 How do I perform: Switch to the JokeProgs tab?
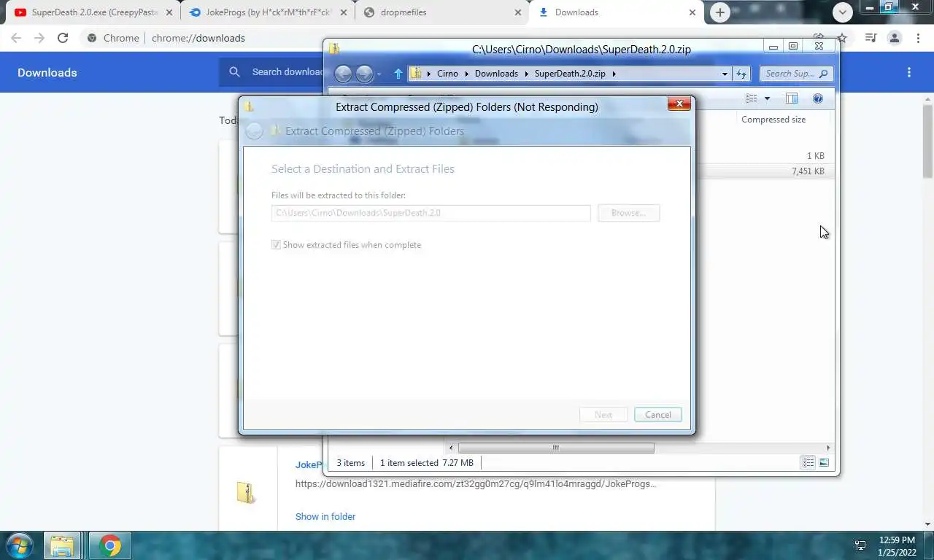[x=269, y=12]
